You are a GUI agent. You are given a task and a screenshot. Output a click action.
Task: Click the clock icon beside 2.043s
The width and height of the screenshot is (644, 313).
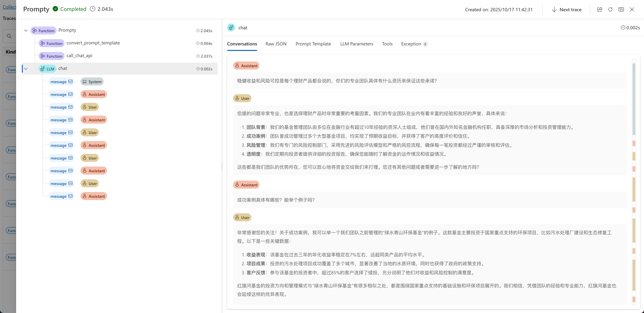93,9
